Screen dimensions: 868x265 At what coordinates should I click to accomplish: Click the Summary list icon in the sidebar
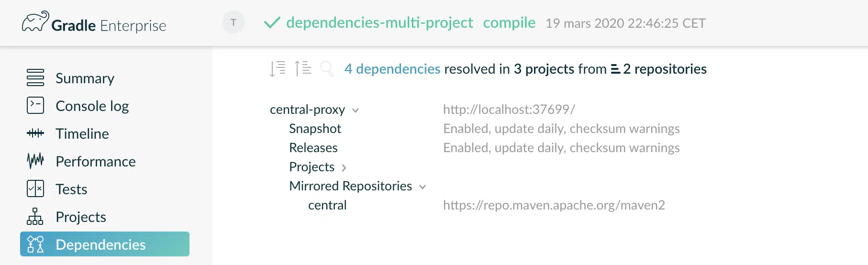click(x=35, y=77)
